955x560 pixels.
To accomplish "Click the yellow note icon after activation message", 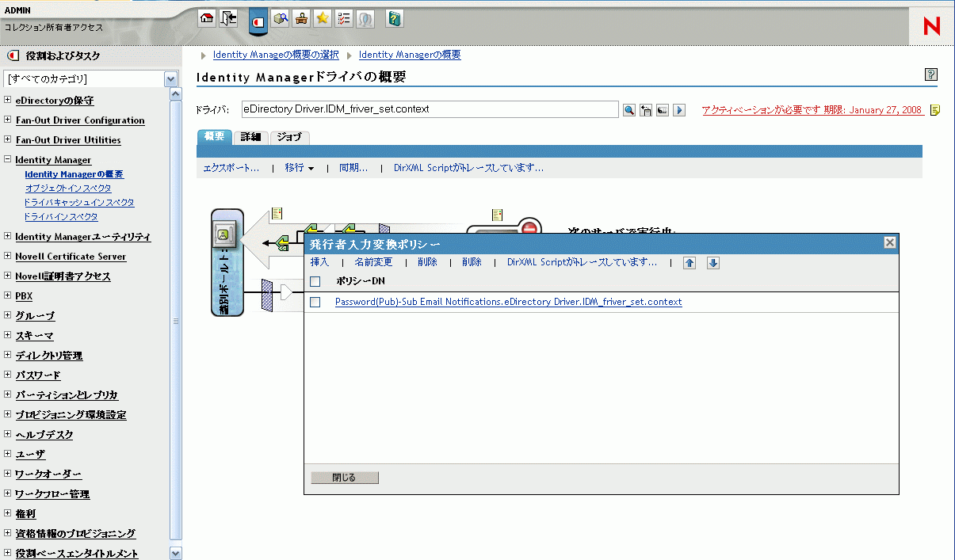I will pos(935,110).
